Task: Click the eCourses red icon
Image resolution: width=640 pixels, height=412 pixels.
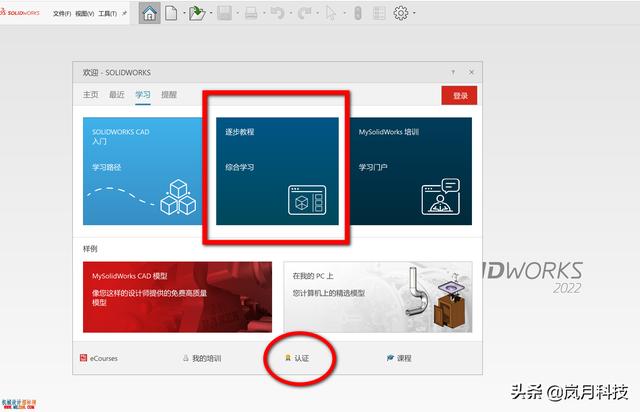Action: tap(83, 358)
